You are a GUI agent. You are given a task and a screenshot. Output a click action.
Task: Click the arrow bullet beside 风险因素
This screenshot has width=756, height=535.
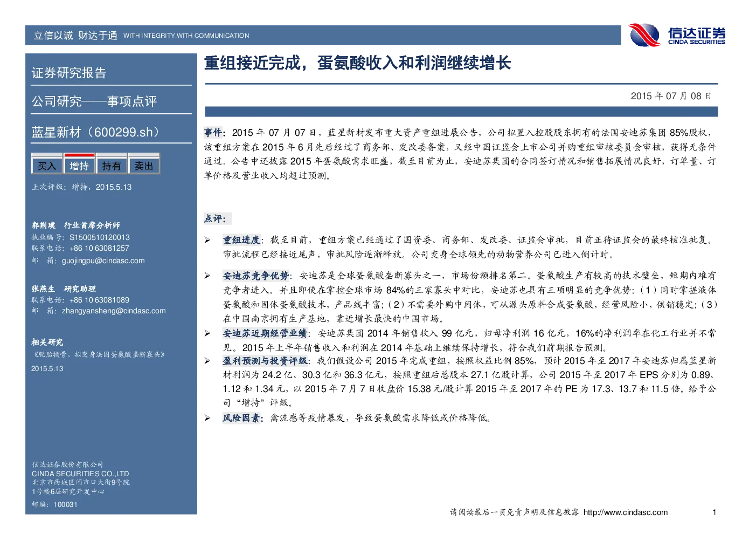click(x=207, y=418)
